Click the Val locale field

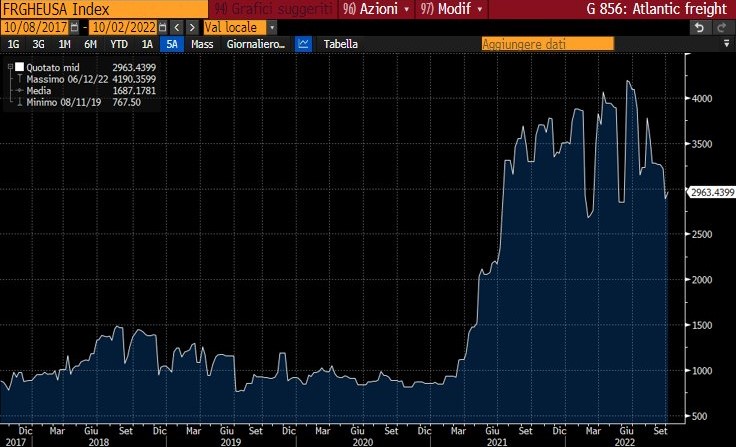pyautogui.click(x=235, y=27)
